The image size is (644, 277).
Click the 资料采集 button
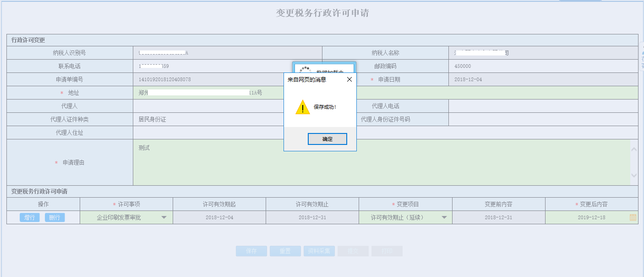point(319,251)
